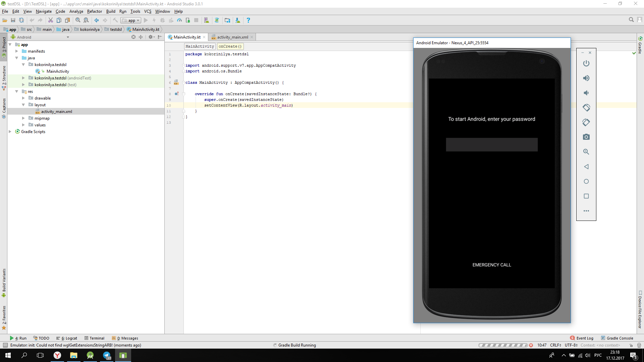Toggle the Gradle panel on right edge

pyautogui.click(x=640, y=45)
